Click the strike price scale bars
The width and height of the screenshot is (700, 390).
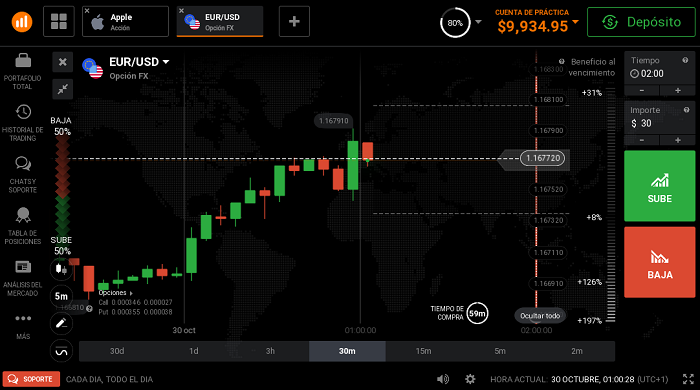[x=611, y=205]
